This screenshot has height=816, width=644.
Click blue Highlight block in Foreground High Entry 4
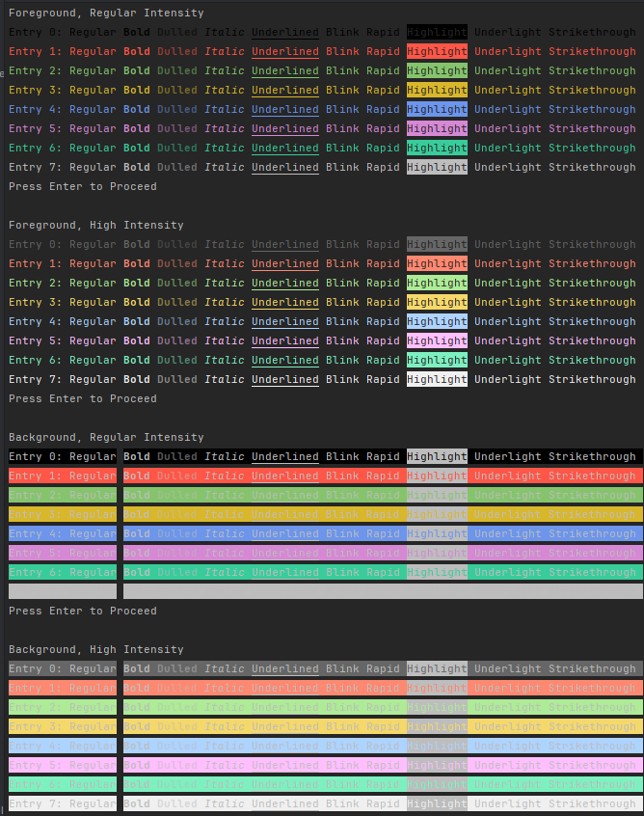coord(437,322)
